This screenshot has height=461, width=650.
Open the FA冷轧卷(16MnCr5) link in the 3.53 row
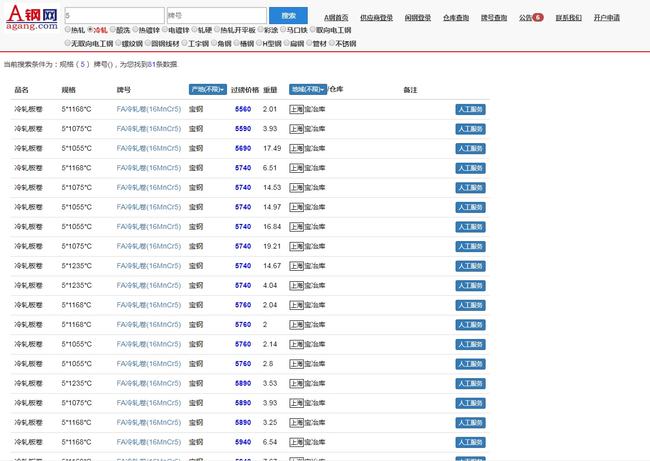coord(149,383)
